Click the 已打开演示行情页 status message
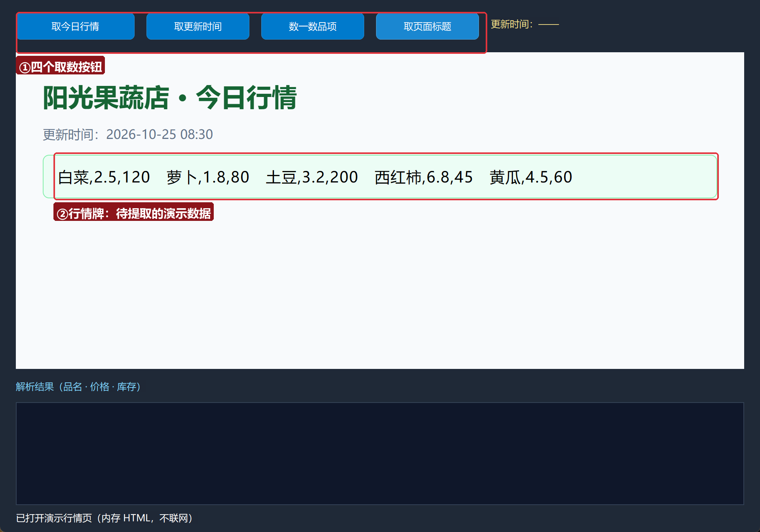760x532 pixels. [x=104, y=518]
